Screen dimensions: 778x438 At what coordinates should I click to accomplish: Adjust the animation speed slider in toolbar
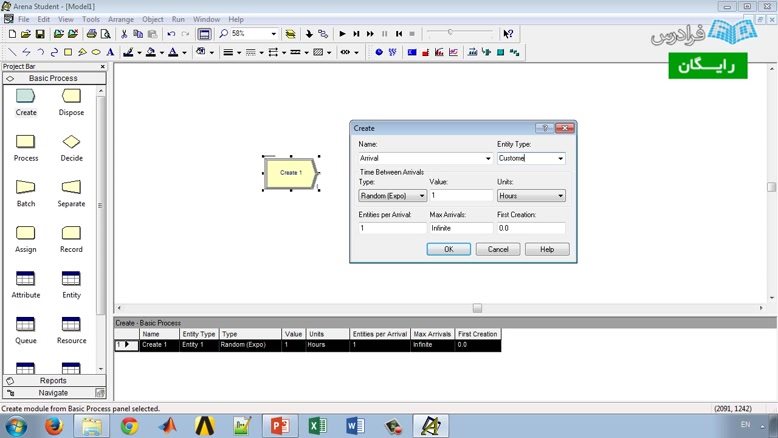[450, 32]
